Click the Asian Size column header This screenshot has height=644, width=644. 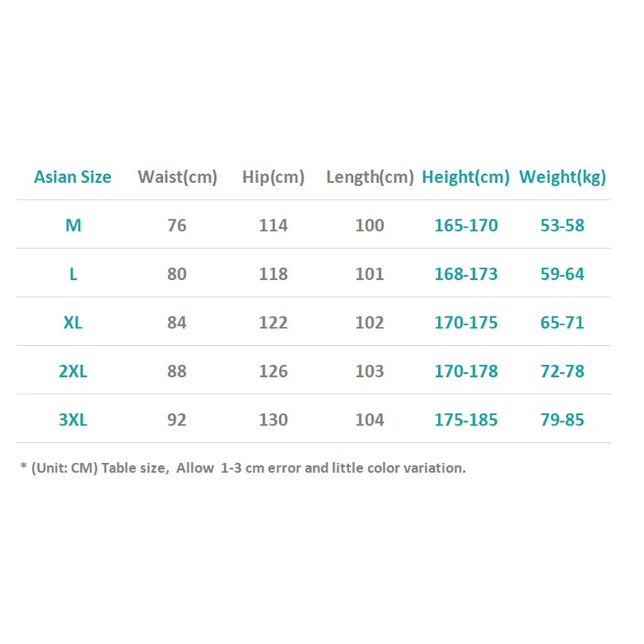72,177
